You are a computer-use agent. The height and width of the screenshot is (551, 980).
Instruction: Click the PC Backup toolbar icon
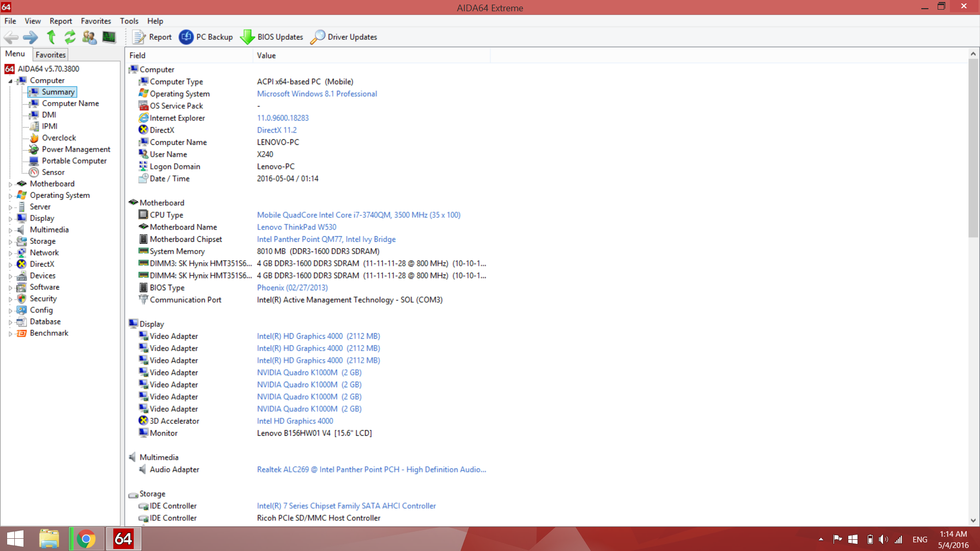186,37
